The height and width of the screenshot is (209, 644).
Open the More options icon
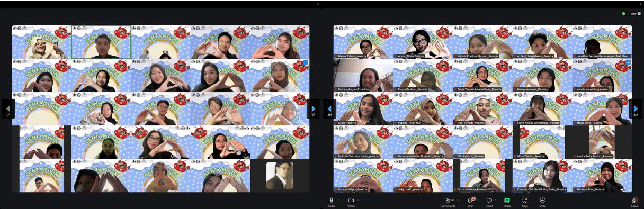pyautogui.click(x=543, y=201)
